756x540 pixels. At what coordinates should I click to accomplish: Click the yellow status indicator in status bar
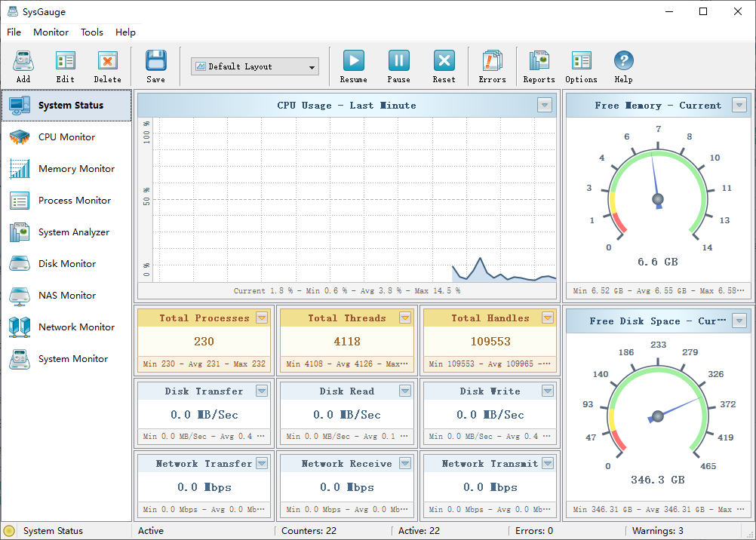9,531
